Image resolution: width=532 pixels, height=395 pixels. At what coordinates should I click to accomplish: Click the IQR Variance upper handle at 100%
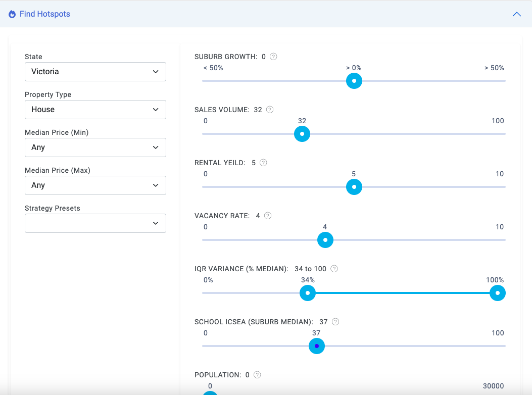click(498, 293)
